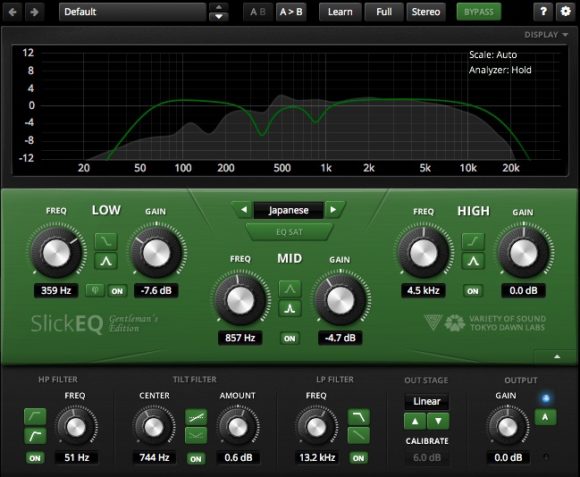Click the -7.6 dB LOW gain field
The height and width of the screenshot is (477, 580).
tap(156, 291)
